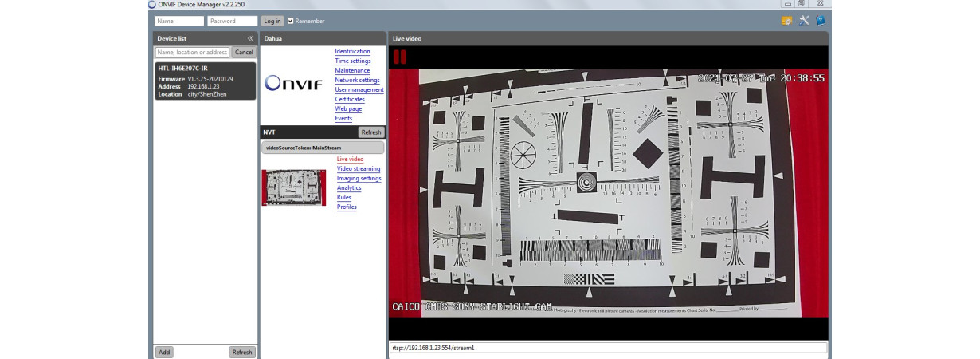Click the Firmware V1.3.75-20210129 text
Image resolution: width=980 pixels, height=359 pixels.
click(195, 79)
